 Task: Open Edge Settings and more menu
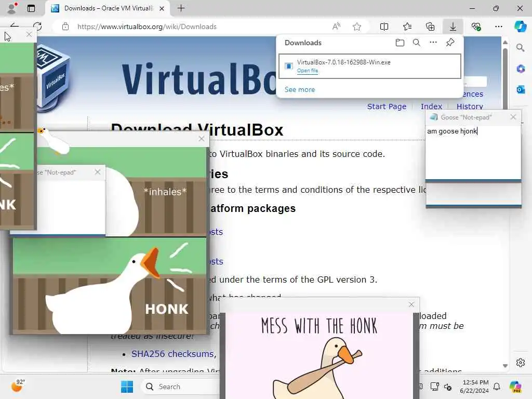498,26
